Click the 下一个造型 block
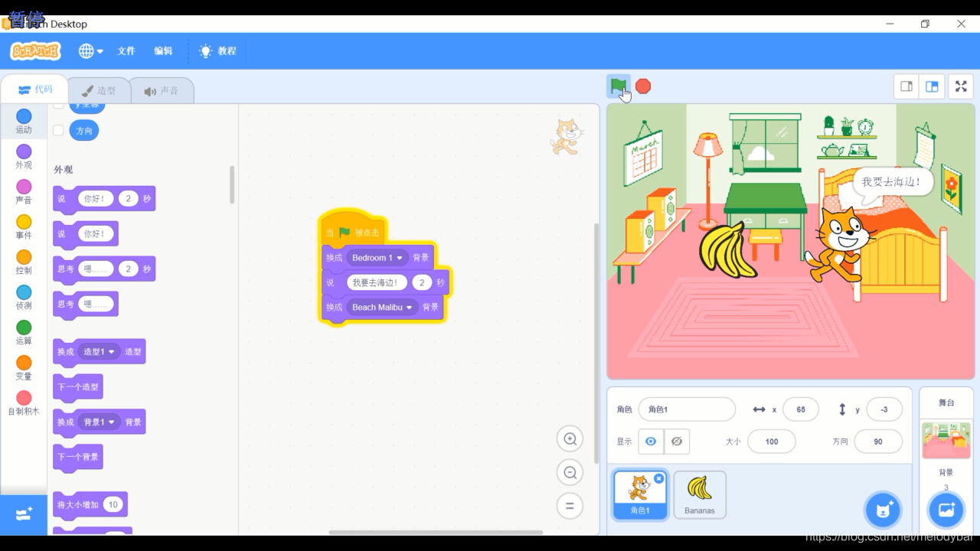The width and height of the screenshot is (980, 551). (78, 387)
